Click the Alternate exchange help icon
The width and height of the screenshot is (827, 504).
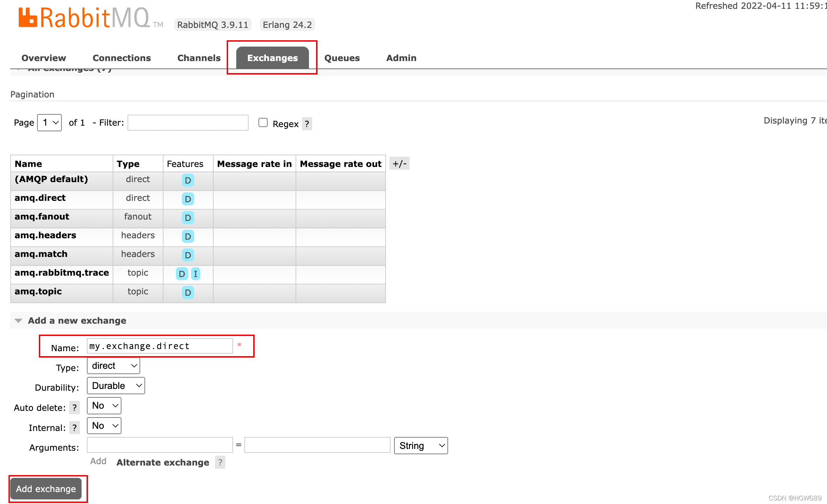(x=220, y=462)
